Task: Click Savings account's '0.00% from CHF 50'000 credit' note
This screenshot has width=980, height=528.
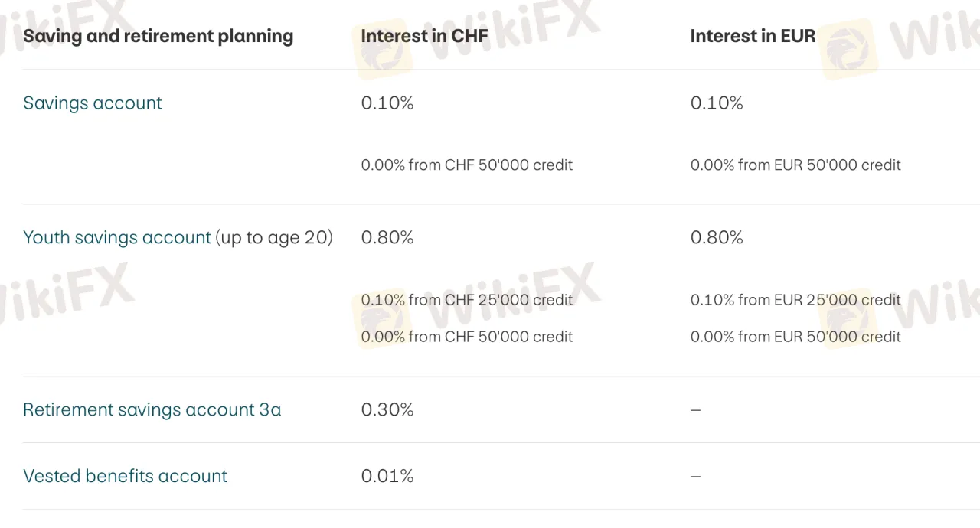Action: [467, 165]
